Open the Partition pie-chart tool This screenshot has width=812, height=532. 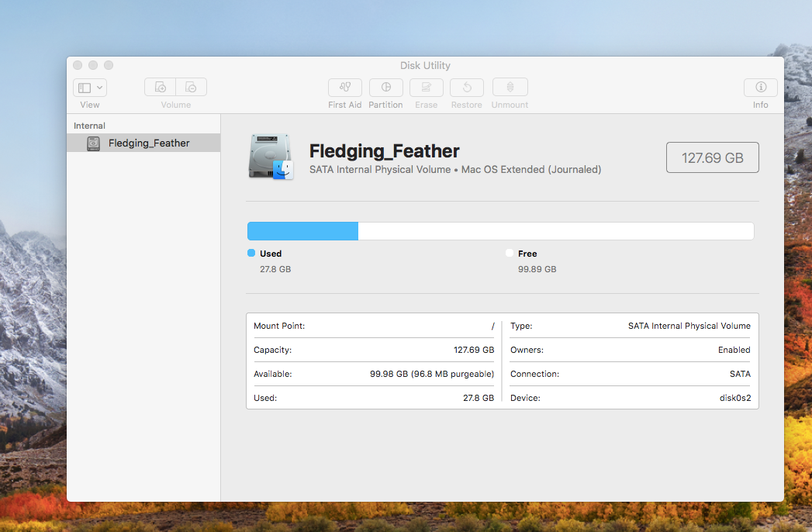point(385,87)
